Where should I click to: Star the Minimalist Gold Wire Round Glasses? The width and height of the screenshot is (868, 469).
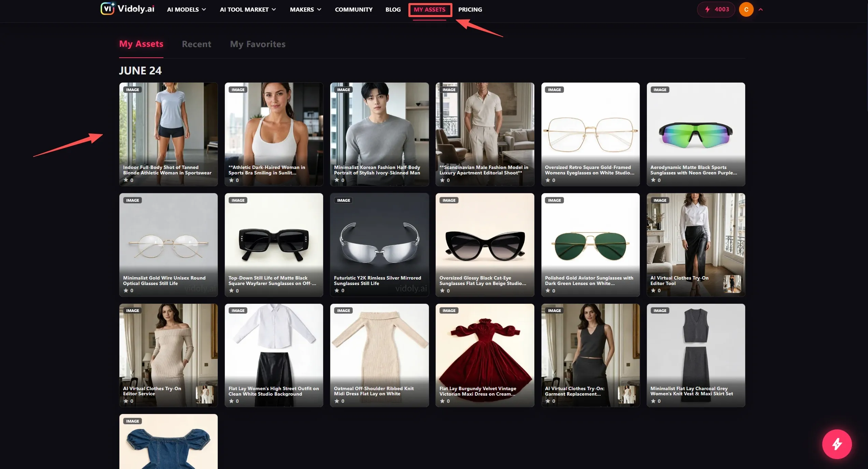point(126,290)
